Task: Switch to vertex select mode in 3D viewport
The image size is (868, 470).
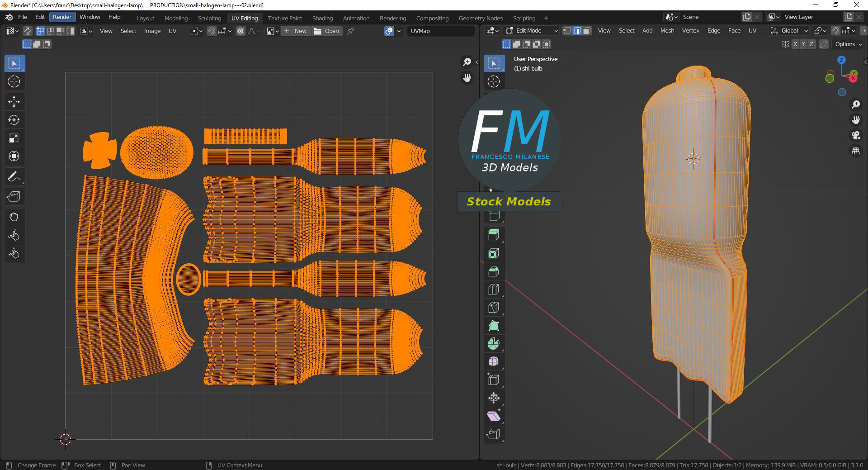Action: point(567,31)
